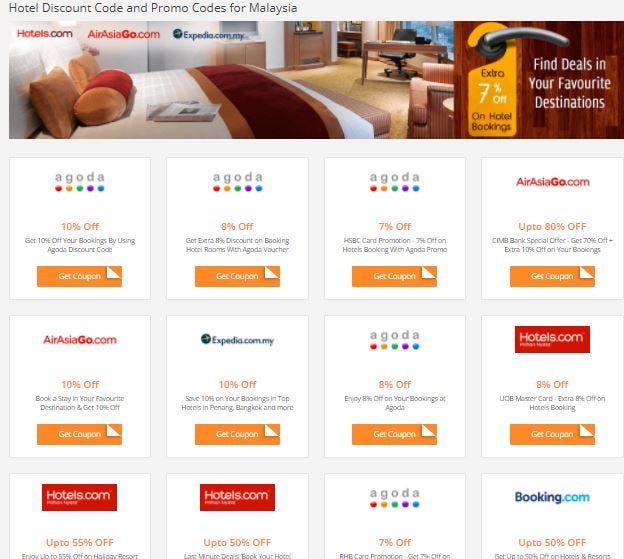Get Coupon for the Agoda 10% Off deal
The height and width of the screenshot is (559, 624).
pyautogui.click(x=79, y=276)
